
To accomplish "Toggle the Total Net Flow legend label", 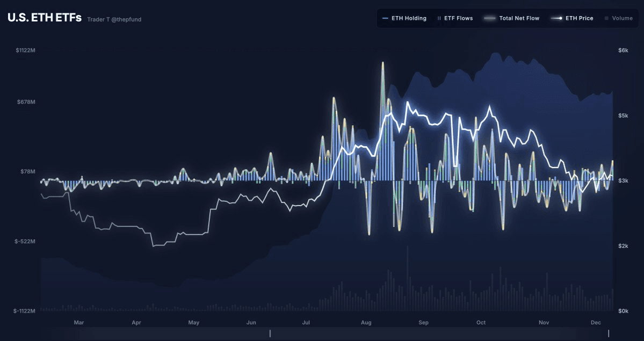I will (x=519, y=18).
